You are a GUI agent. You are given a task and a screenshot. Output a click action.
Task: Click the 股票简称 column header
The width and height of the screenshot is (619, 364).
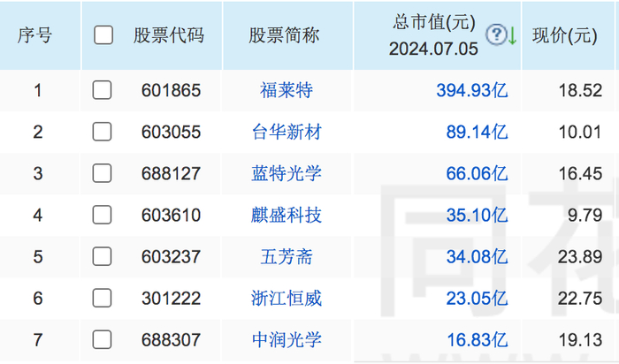click(284, 35)
